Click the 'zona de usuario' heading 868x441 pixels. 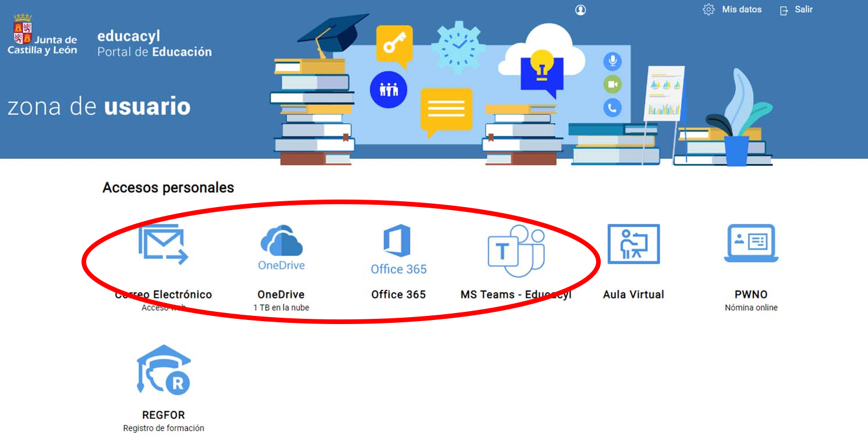[x=99, y=107]
